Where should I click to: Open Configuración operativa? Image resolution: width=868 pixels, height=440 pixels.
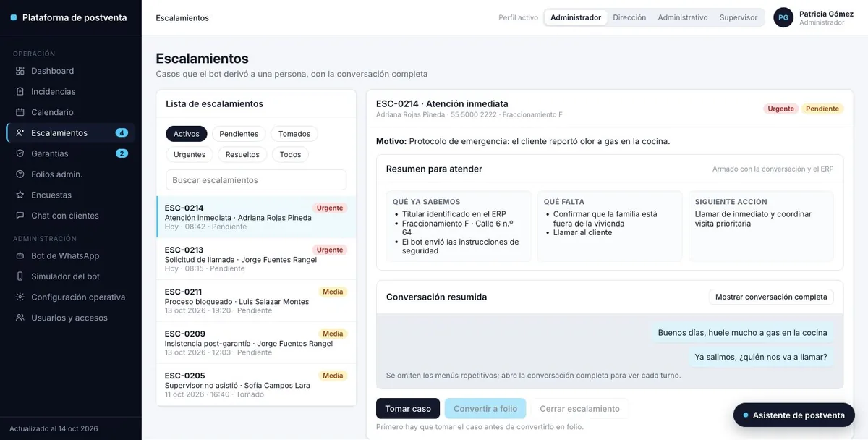(70, 297)
